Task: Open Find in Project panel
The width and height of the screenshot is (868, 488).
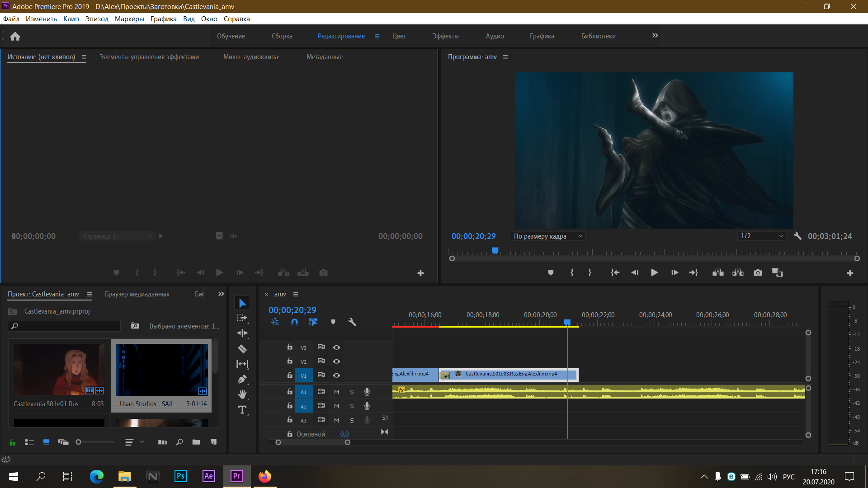Action: point(179,442)
